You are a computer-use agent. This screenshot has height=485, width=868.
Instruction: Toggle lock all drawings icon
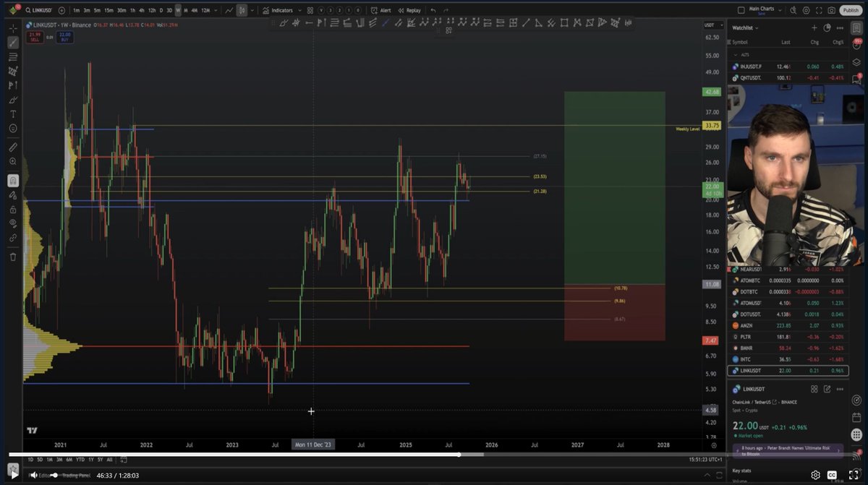[x=13, y=209]
